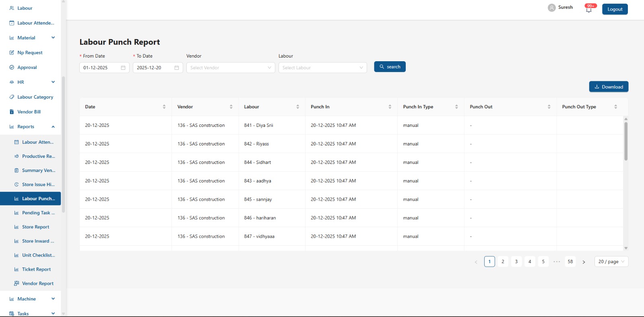Open the 20 / page size dropdown
This screenshot has width=644, height=317.
[x=611, y=261]
